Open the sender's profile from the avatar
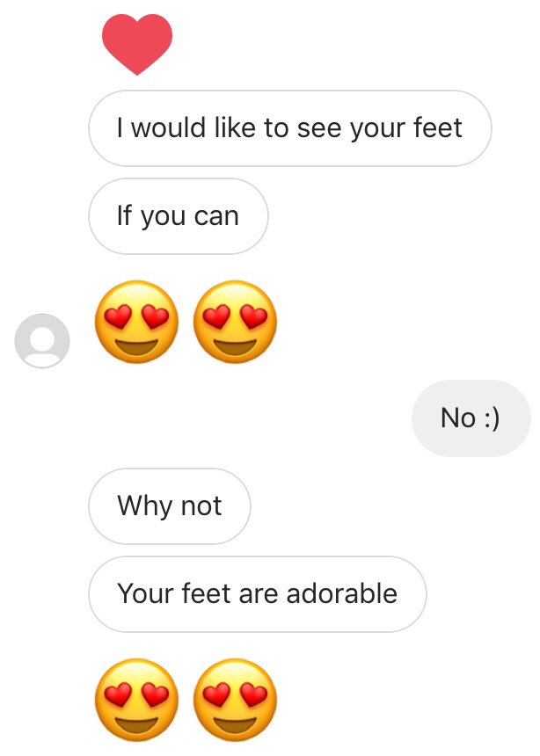This screenshot has height=756, width=540. [x=42, y=340]
